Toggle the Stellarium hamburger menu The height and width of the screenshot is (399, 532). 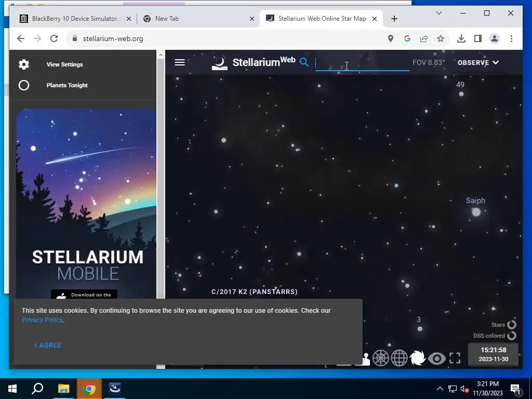tap(179, 62)
